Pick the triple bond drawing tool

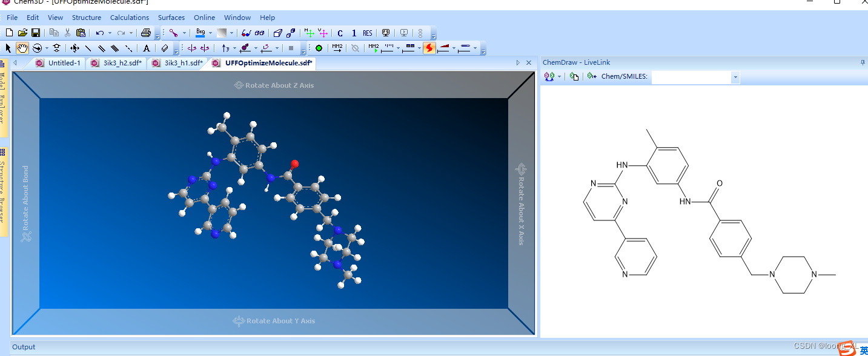pyautogui.click(x=115, y=48)
